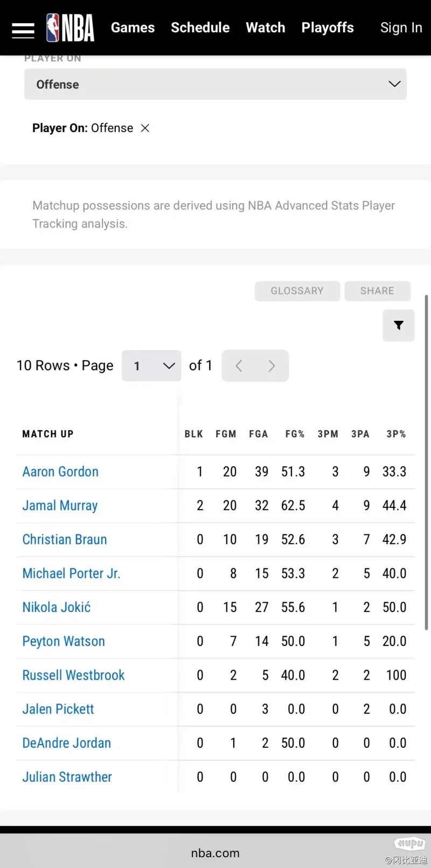The height and width of the screenshot is (868, 431).
Task: Open the Glossary button
Action: [297, 291]
